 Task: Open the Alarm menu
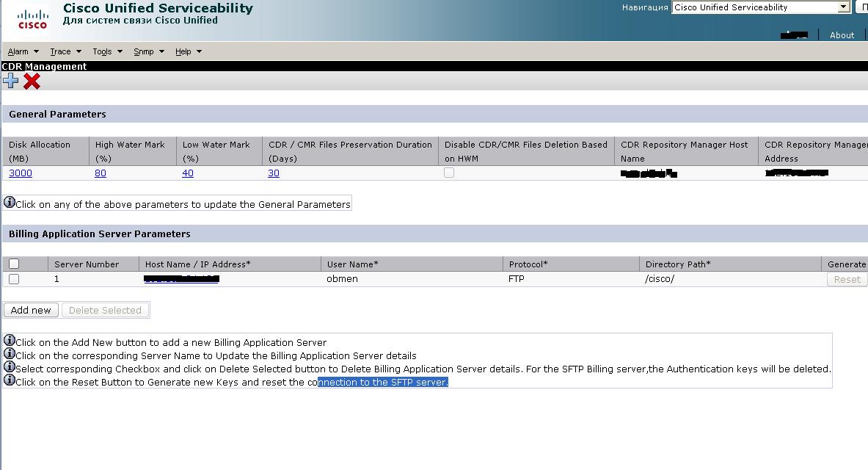pos(18,51)
